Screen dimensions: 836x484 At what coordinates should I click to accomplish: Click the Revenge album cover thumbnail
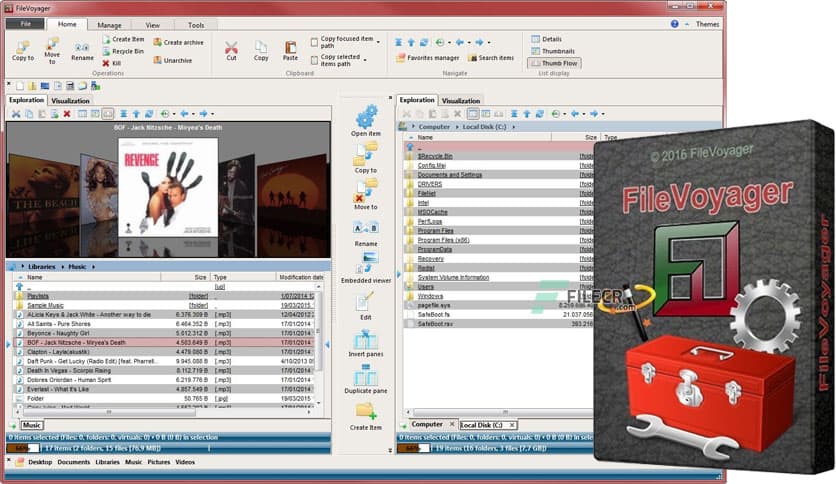coord(168,187)
